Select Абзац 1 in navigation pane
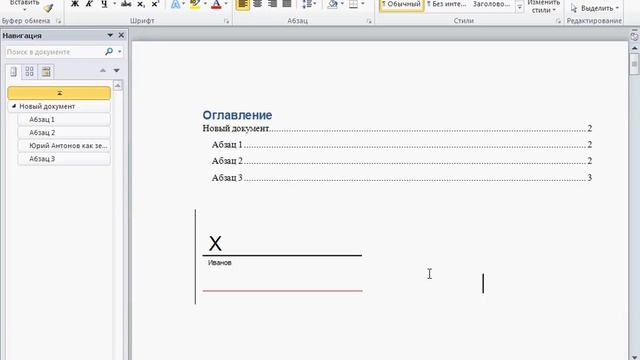Screen dimensions: 640x360 [64, 119]
